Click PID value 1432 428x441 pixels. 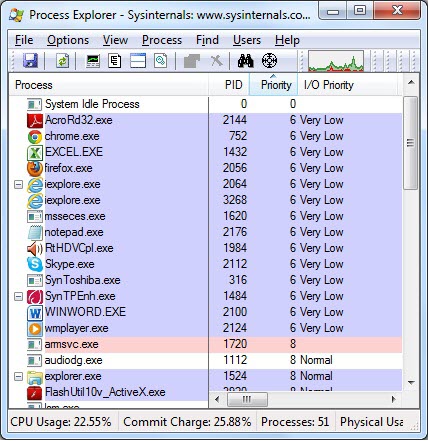[x=235, y=152]
